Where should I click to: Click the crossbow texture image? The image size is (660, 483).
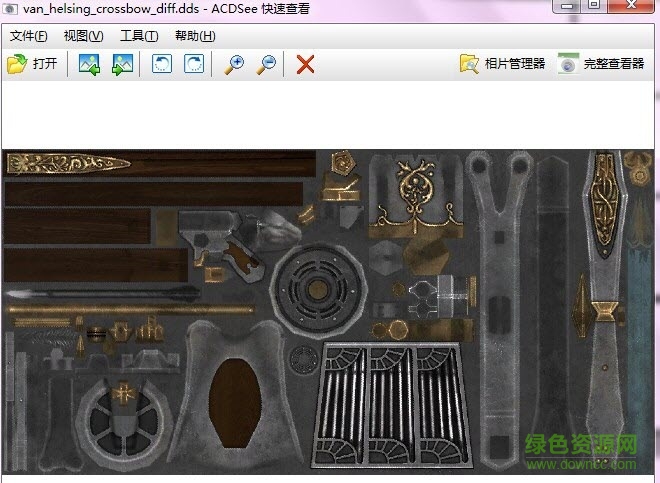coord(328,310)
